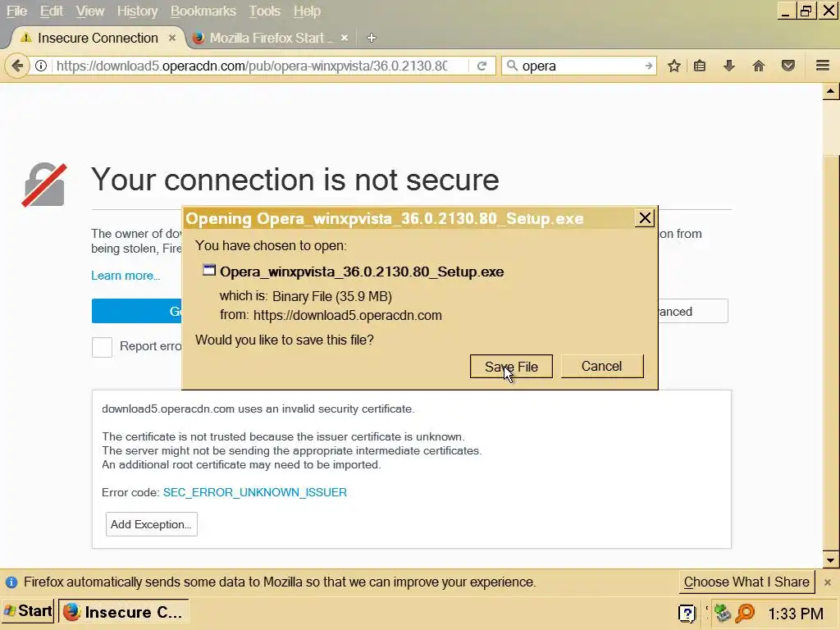The image size is (840, 630).
Task: Click the file icon beside Opera setup filename
Action: (208, 270)
